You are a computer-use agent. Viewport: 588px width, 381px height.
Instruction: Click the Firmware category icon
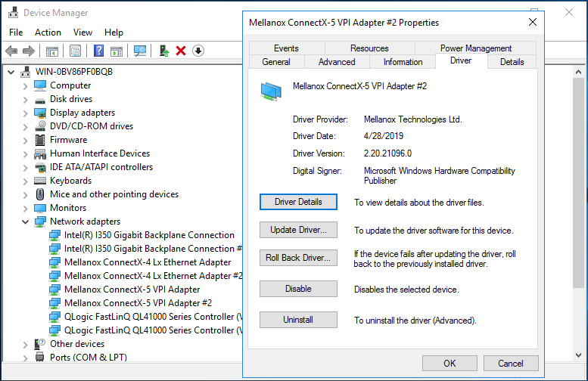tap(40, 140)
